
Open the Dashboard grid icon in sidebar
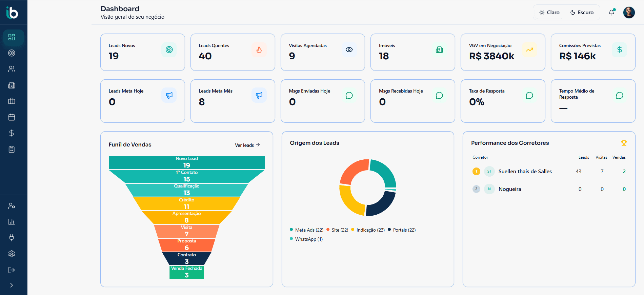(x=12, y=37)
